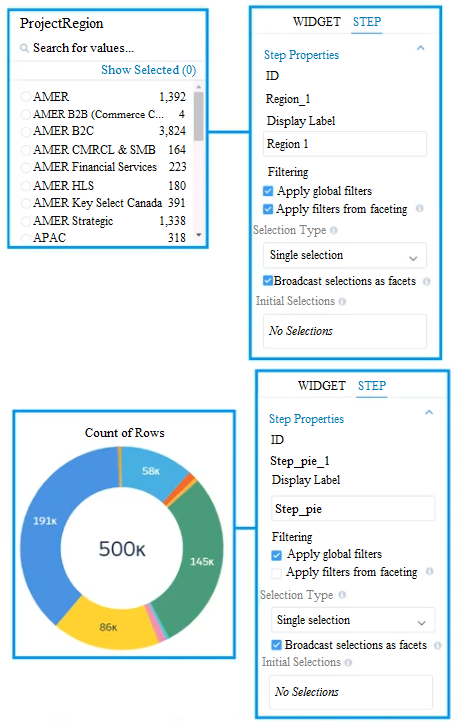Screen dimensions: 463x727
Task: Open the Region_1 Single selection dropdown
Action: pyautogui.click(x=345, y=255)
